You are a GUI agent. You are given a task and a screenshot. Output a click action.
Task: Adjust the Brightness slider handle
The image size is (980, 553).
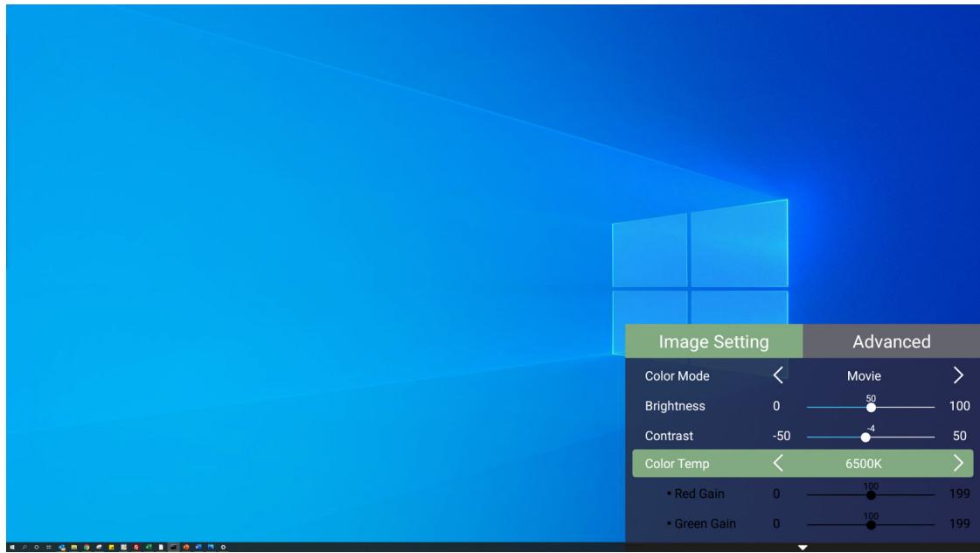click(871, 407)
